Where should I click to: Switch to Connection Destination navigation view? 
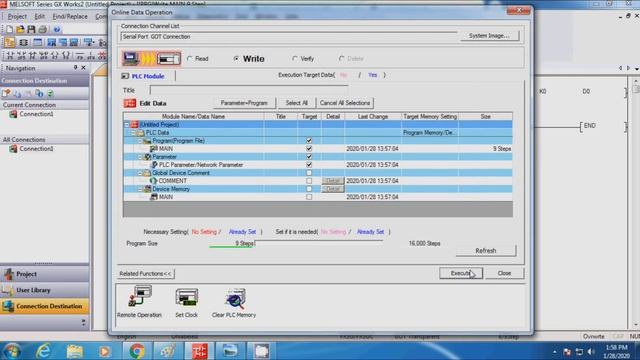click(x=44, y=306)
